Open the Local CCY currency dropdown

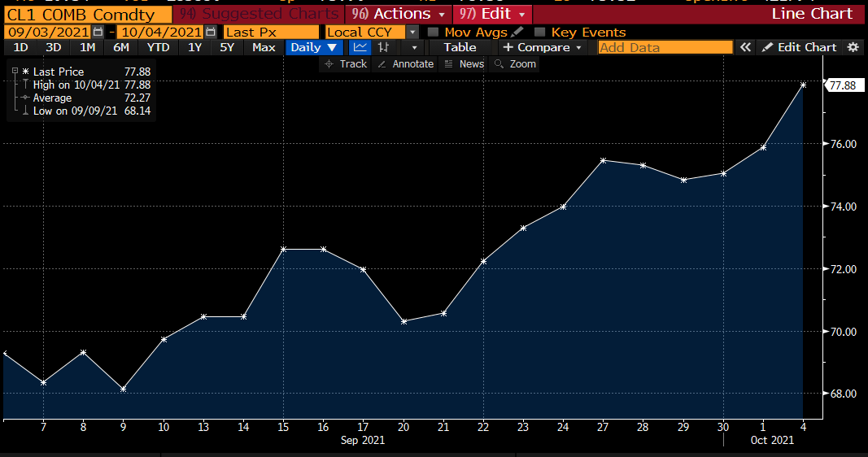coord(412,32)
